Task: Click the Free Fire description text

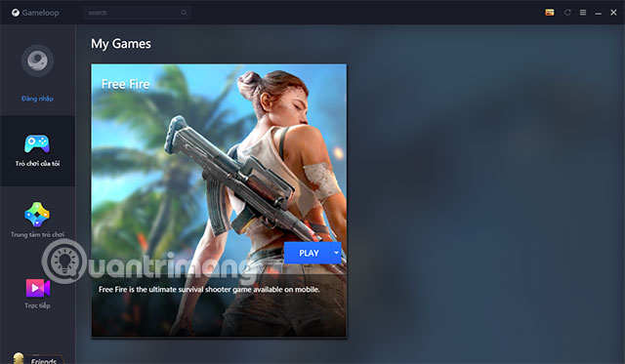Action: 209,290
